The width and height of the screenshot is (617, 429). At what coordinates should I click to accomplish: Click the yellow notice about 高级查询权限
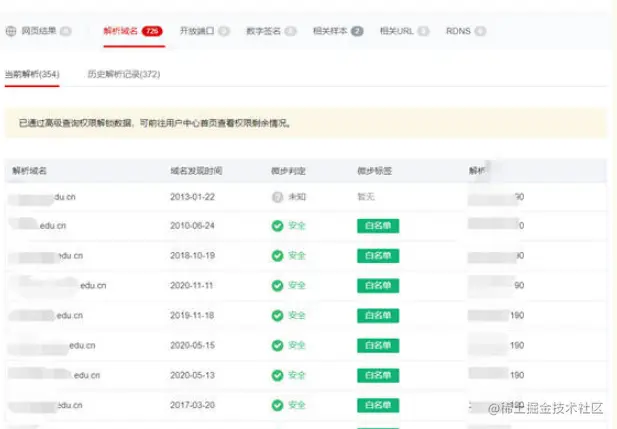pos(305,124)
